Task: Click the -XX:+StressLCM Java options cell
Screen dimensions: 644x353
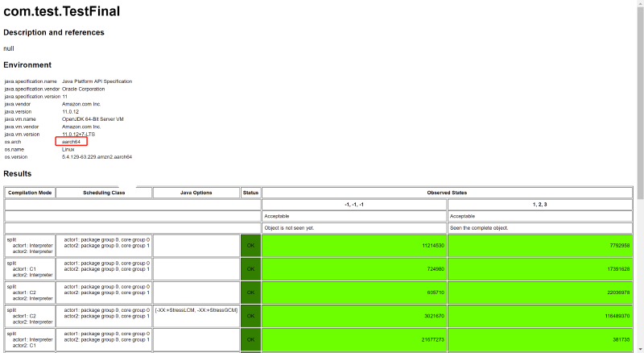Action: [x=196, y=310]
